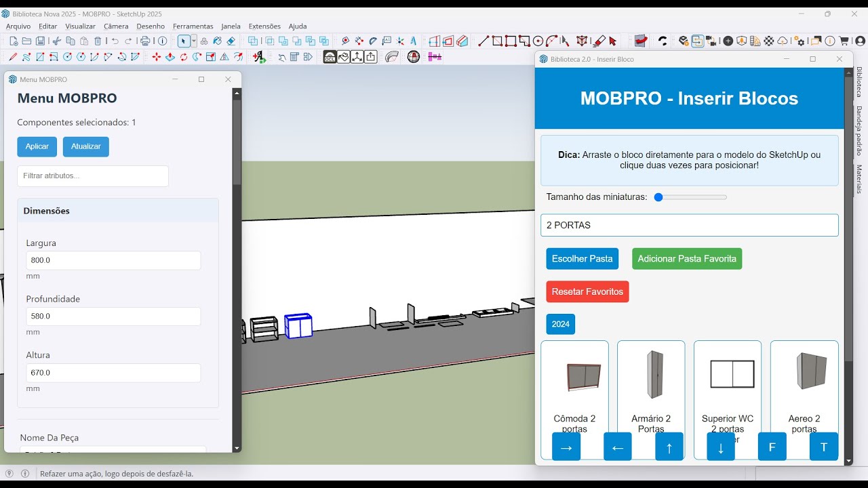Click the red arrow pointer toolbar icon
The image size is (868, 488).
point(612,41)
